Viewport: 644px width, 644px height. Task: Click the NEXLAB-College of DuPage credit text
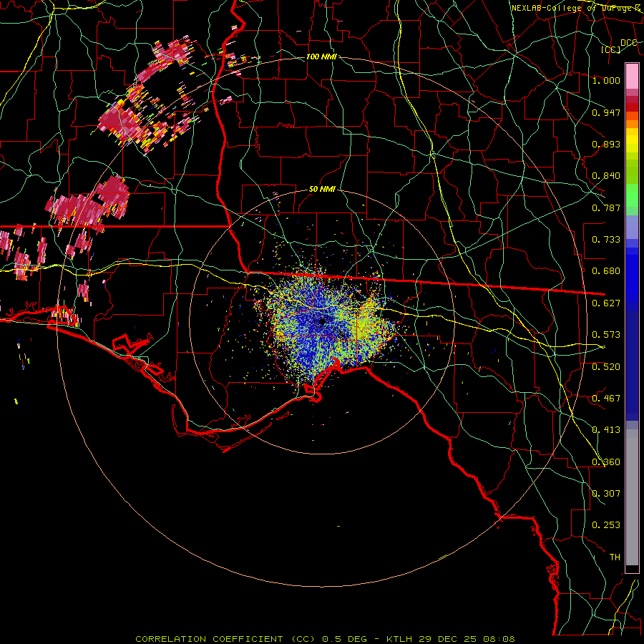(576, 8)
